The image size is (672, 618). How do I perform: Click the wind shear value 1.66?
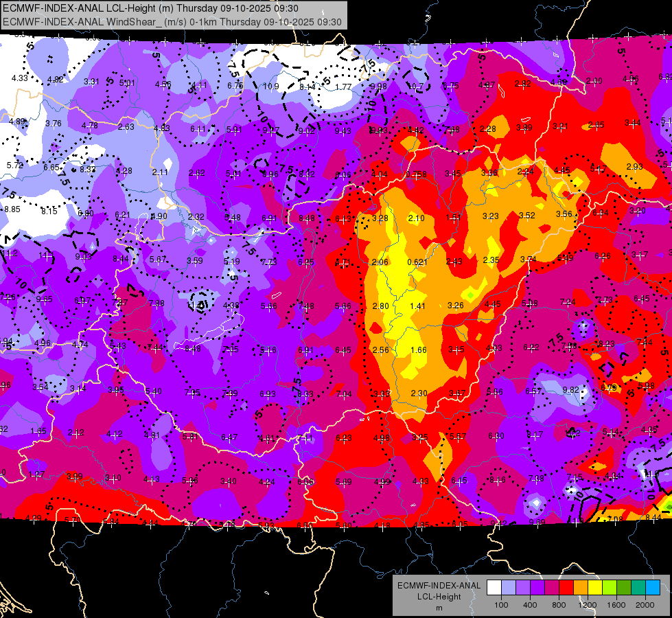(418, 350)
